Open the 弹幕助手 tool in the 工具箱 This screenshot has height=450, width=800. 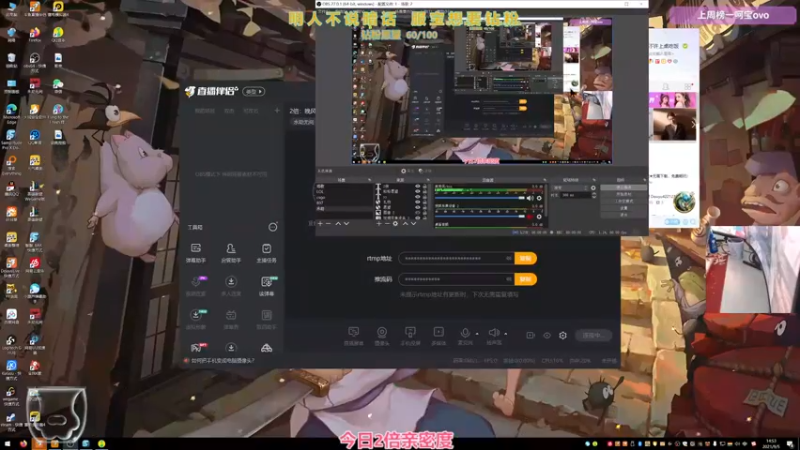pyautogui.click(x=195, y=252)
